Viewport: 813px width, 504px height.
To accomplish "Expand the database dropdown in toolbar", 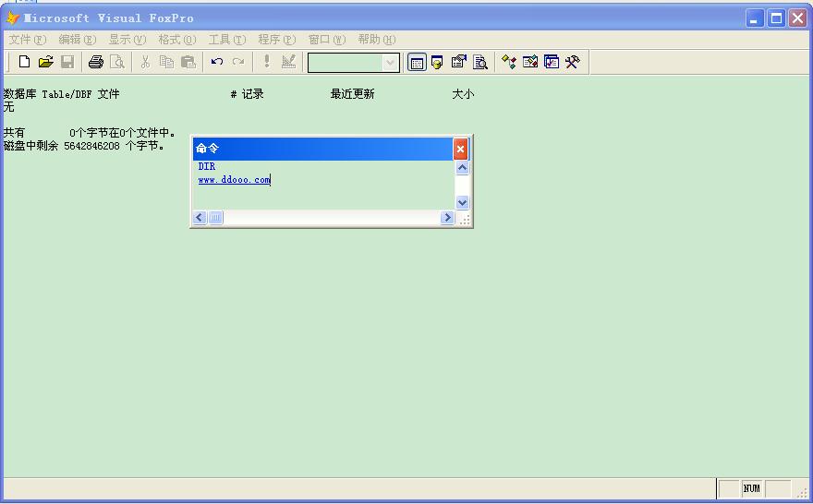I will pos(391,63).
